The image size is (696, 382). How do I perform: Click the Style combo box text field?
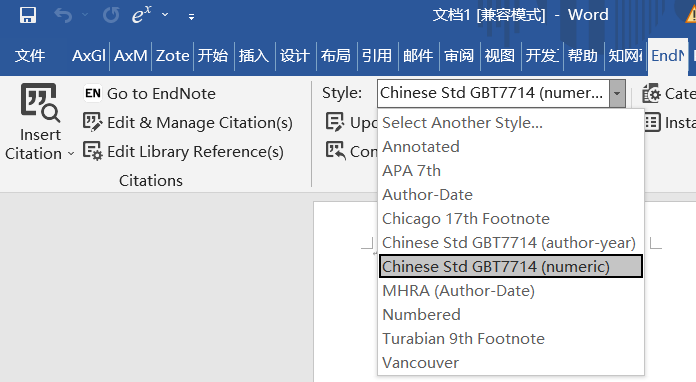coord(493,93)
